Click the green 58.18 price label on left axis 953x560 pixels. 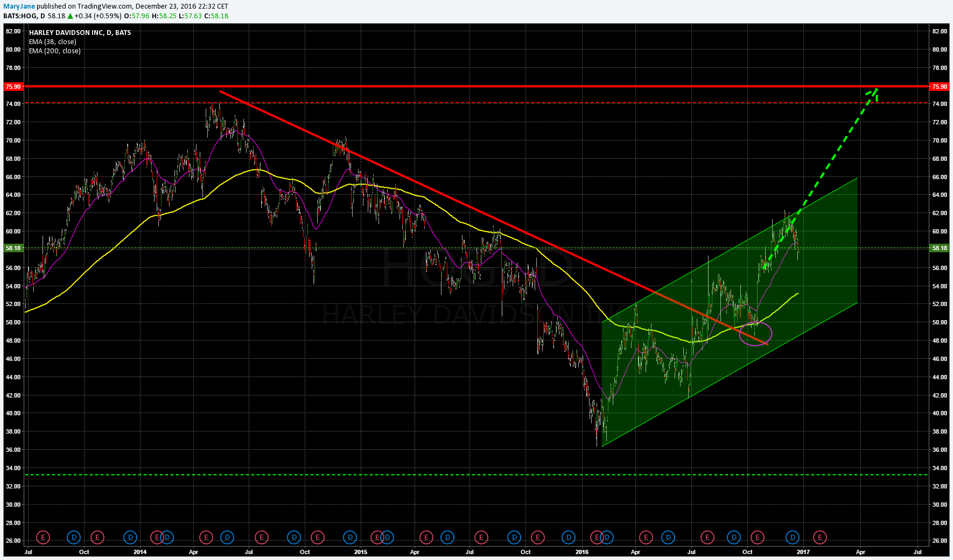(13, 248)
